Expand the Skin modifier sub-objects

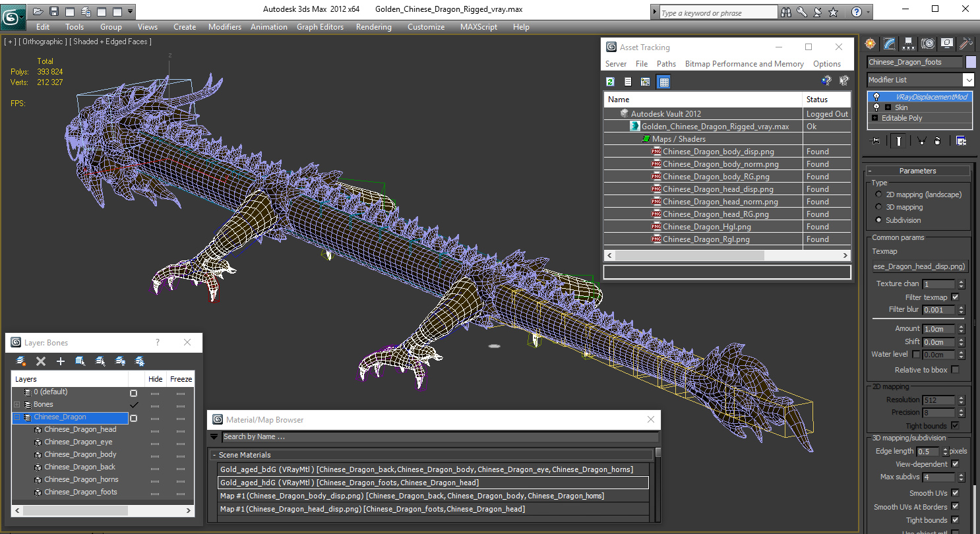888,107
